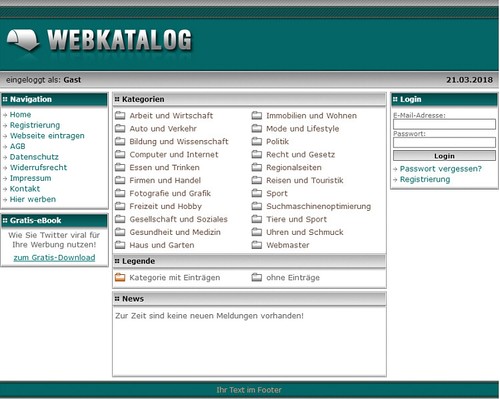Click 'Gast' username text
This screenshot has width=500, height=399.
pos(72,80)
